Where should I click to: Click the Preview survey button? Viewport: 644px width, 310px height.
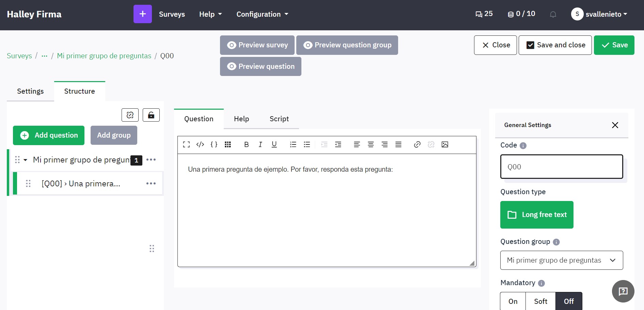coord(257,45)
